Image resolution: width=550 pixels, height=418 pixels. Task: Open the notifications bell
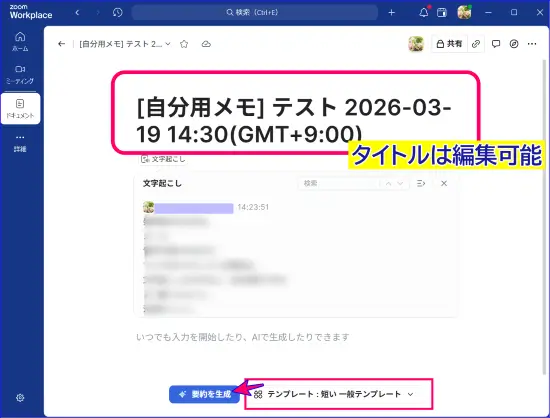424,13
